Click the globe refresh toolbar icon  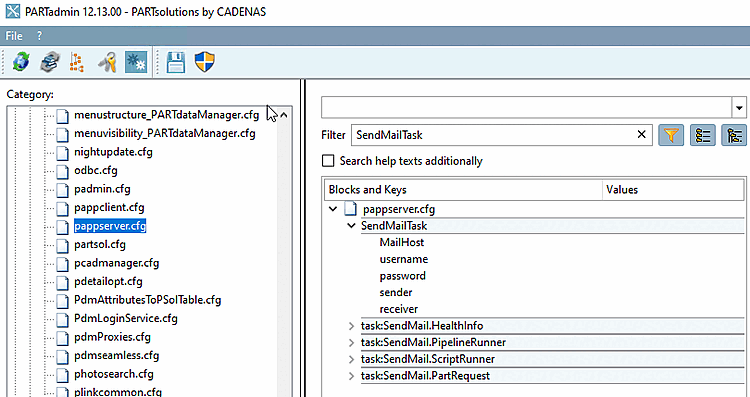tap(21, 62)
